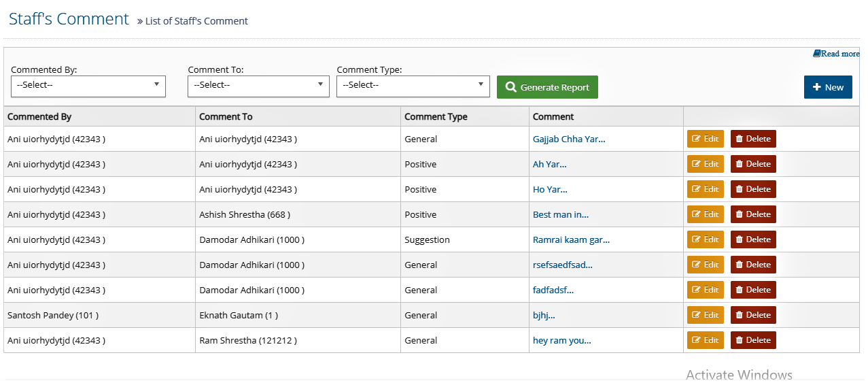Click the Comment Type column header
The width and height of the screenshot is (868, 383).
coord(436,116)
